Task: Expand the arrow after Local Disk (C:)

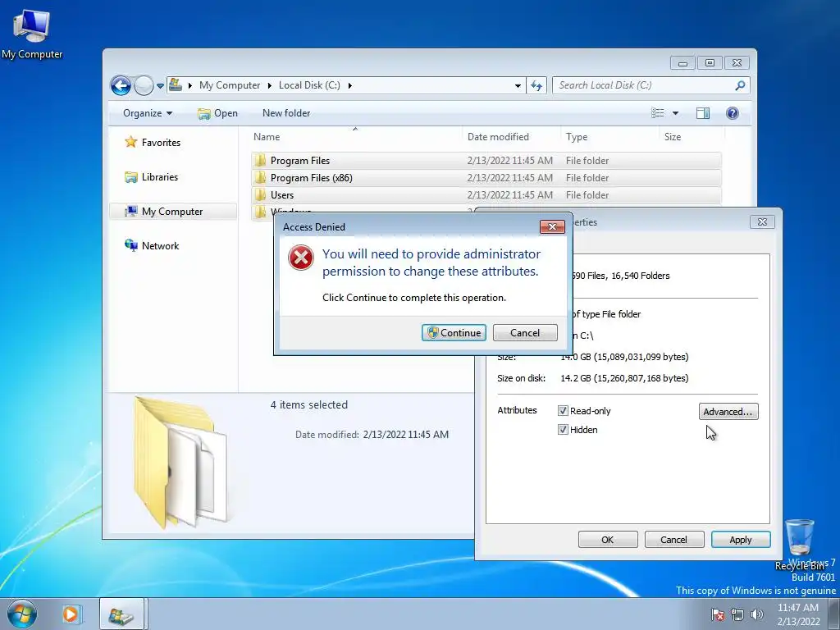Action: (349, 85)
